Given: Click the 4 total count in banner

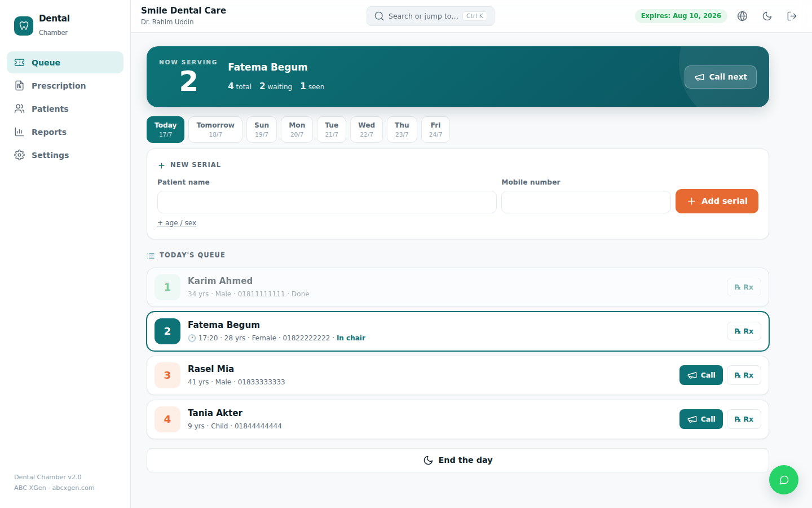Looking at the screenshot, I should pyautogui.click(x=240, y=86).
